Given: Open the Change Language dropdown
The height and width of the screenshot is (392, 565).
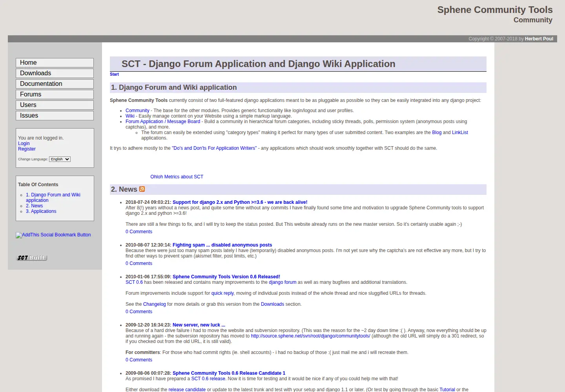Looking at the screenshot, I should [60, 159].
